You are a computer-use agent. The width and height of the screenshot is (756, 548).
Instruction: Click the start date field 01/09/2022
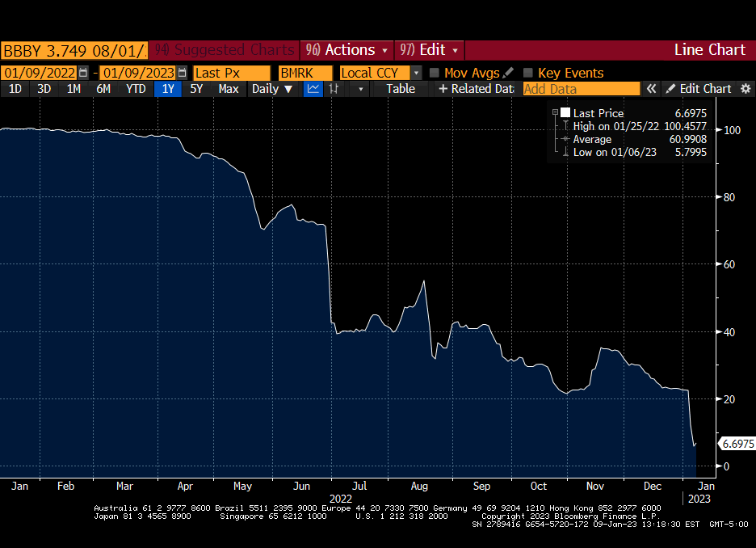(x=39, y=73)
